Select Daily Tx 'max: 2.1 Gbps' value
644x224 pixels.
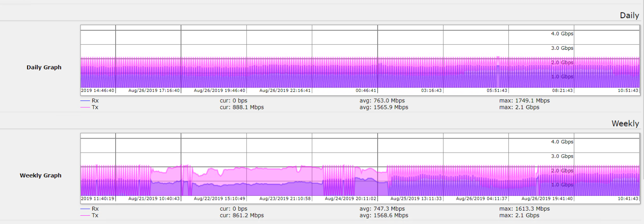click(x=519, y=107)
